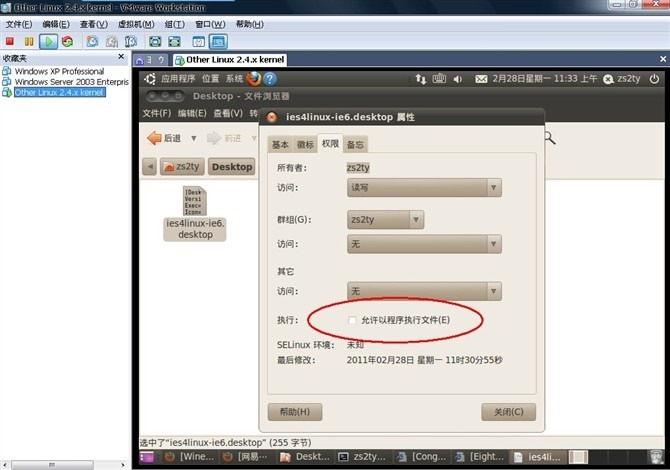Open the network connection indicator in panel
The image size is (670, 470).
(x=421, y=79)
